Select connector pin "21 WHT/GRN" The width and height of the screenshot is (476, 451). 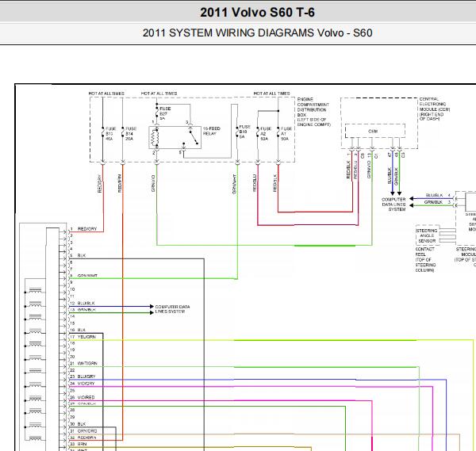point(84,363)
